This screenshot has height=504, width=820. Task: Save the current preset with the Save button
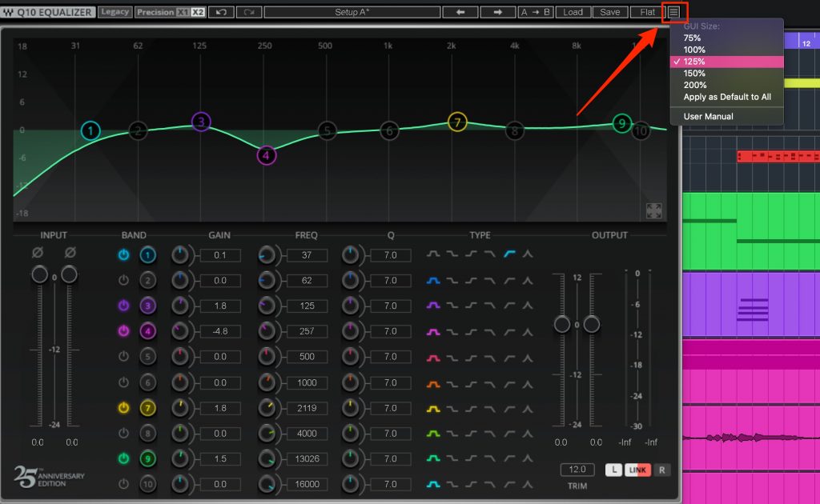point(609,11)
